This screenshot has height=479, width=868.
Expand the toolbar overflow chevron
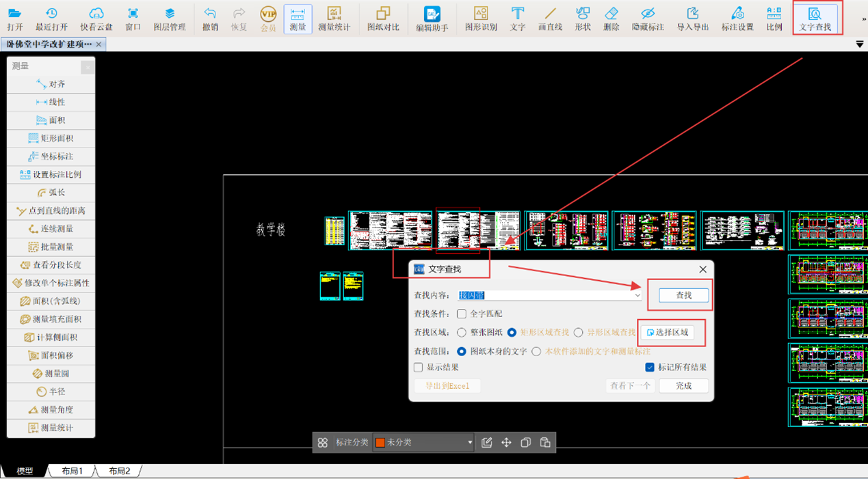pos(863,19)
